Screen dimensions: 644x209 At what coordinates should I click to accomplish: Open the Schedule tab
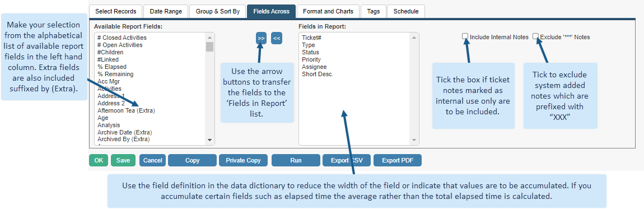click(406, 12)
